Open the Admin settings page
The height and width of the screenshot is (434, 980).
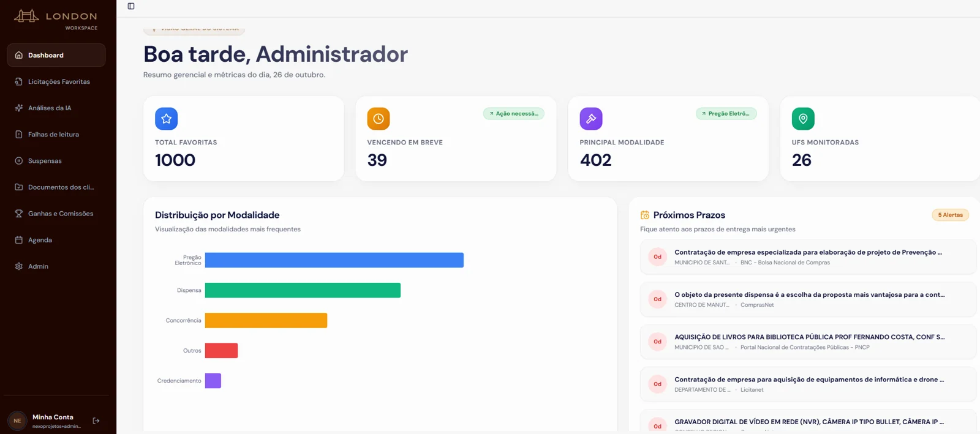coord(56,266)
